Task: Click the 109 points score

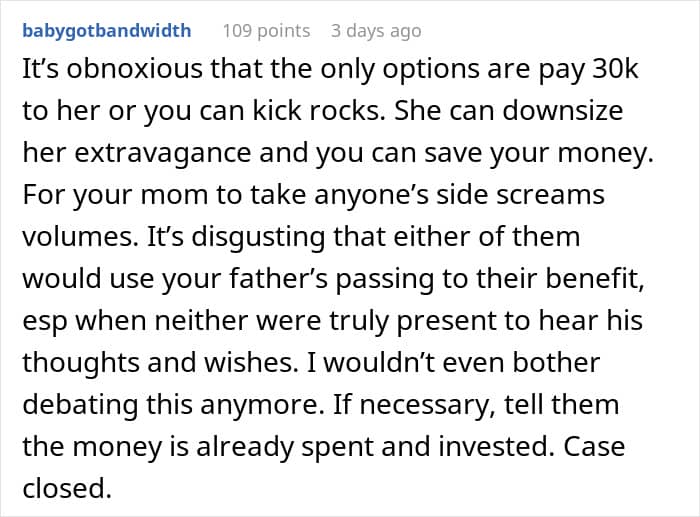Action: (266, 30)
